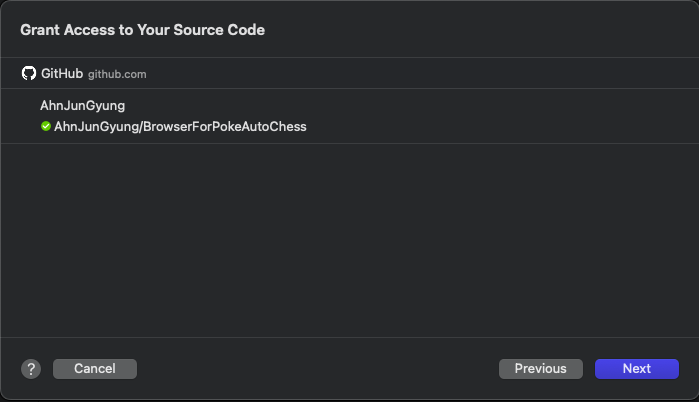This screenshot has width=699, height=402.
Task: Cancel the source code access dialog
Action: tap(95, 369)
